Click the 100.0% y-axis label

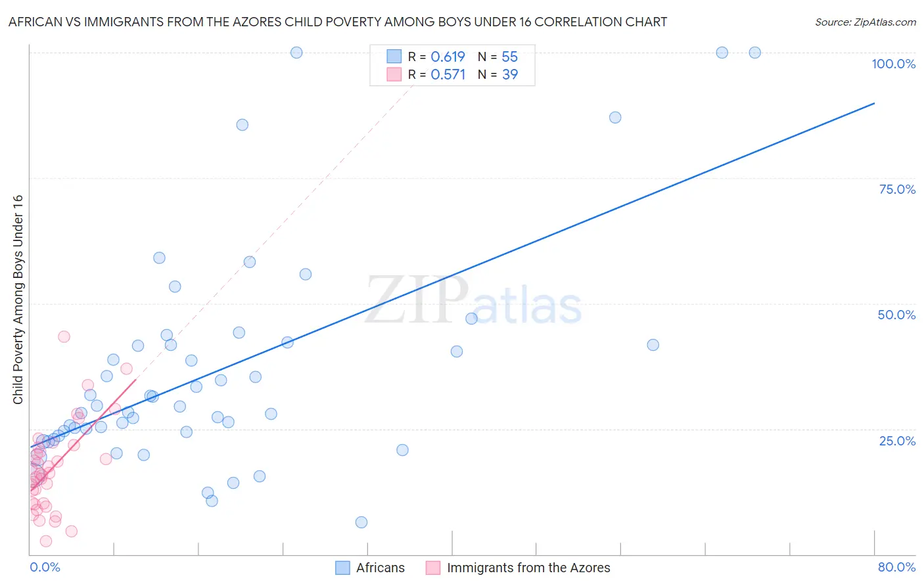pos(894,64)
